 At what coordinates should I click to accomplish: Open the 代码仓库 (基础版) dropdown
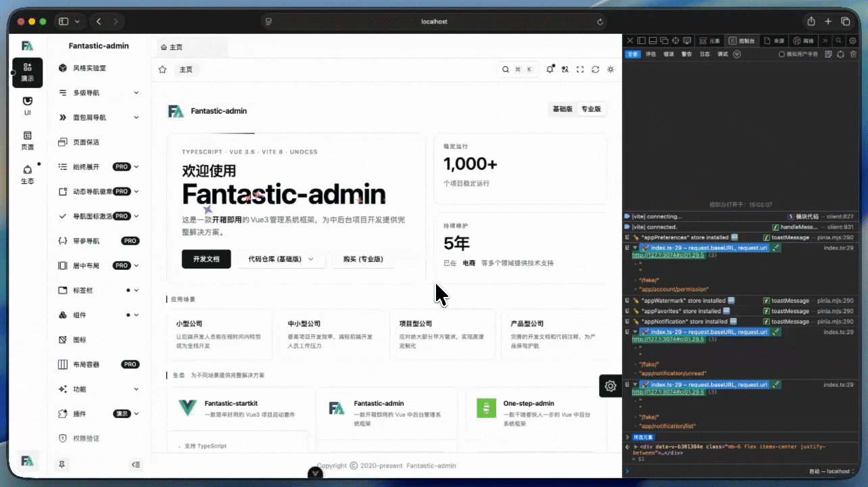click(281, 259)
